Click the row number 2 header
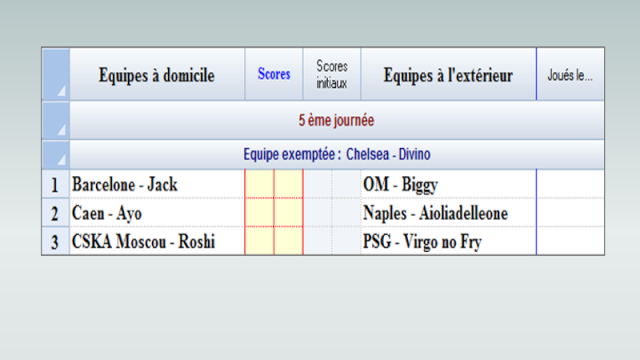The width and height of the screenshot is (640, 360). 56,213
